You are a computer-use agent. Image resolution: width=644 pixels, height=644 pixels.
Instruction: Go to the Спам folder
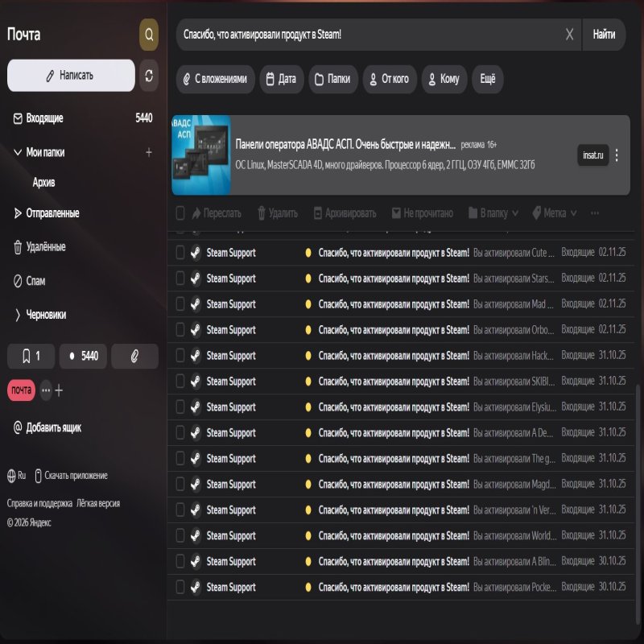click(x=35, y=281)
